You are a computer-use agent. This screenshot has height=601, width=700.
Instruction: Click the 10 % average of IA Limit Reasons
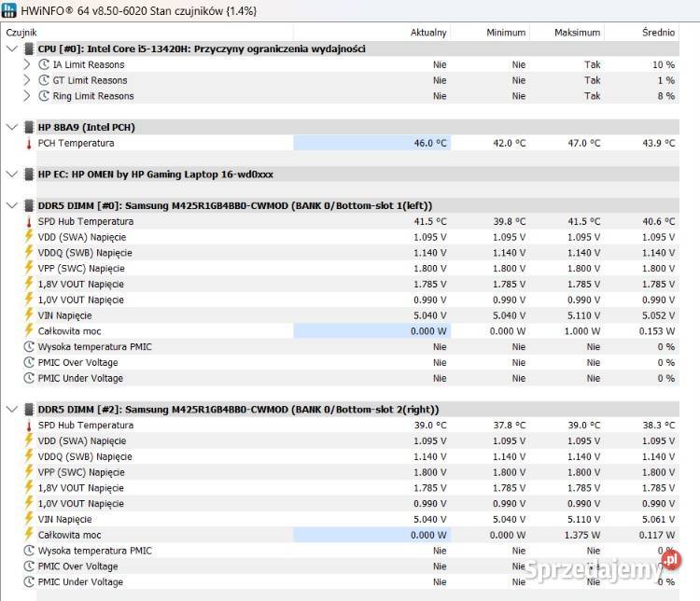coord(664,64)
